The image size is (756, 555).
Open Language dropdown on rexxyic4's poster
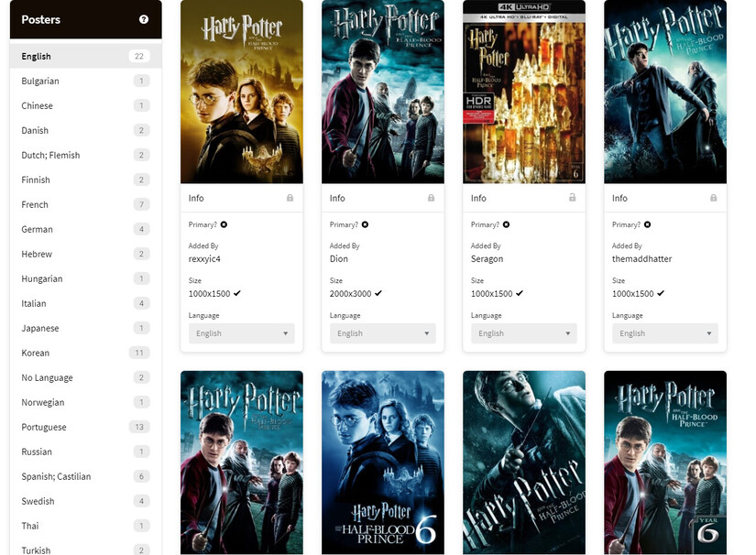click(x=242, y=333)
